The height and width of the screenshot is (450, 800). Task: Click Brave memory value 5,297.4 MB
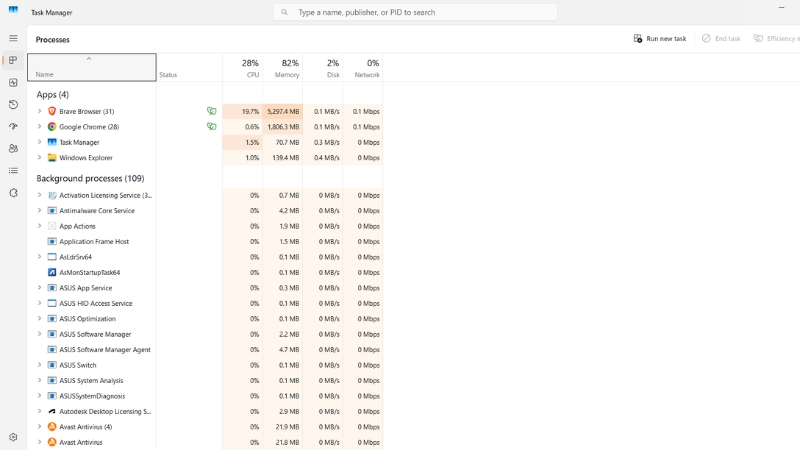tap(283, 111)
